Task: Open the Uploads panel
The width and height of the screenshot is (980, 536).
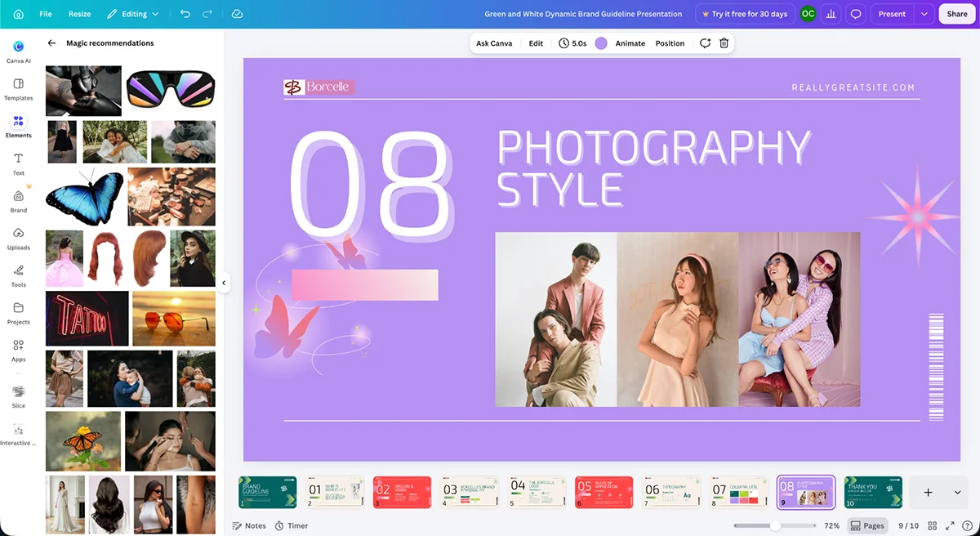Action: (18, 239)
